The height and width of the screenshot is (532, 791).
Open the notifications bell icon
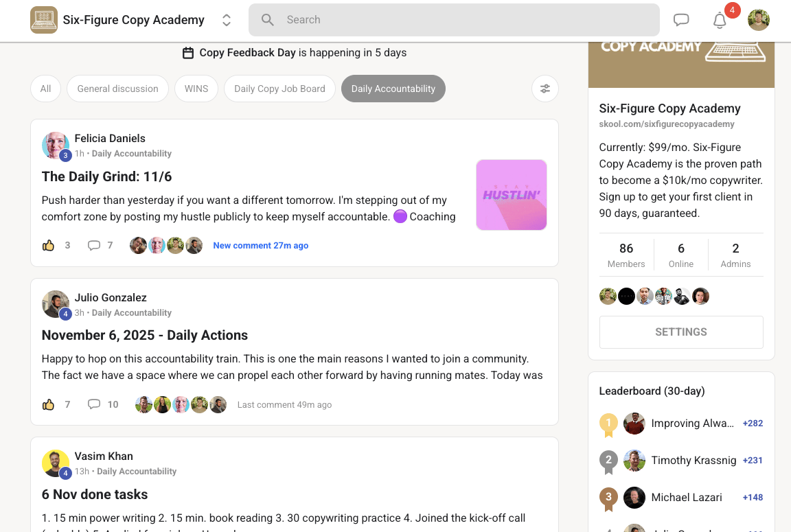[720, 20]
